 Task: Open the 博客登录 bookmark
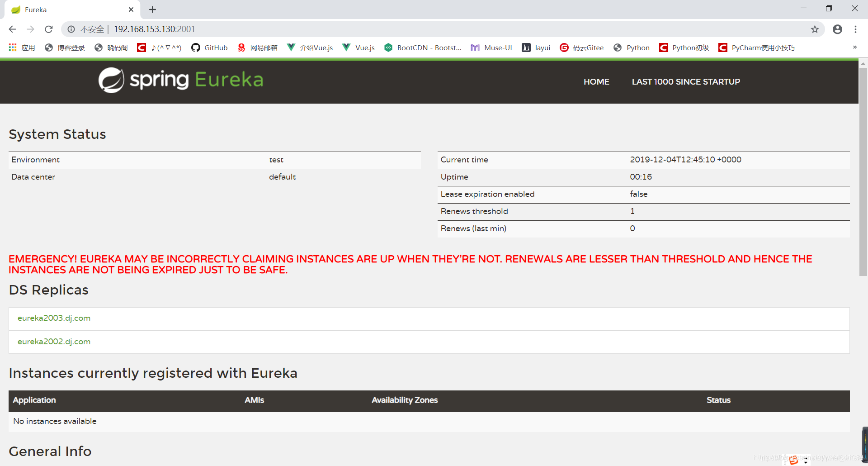point(65,48)
